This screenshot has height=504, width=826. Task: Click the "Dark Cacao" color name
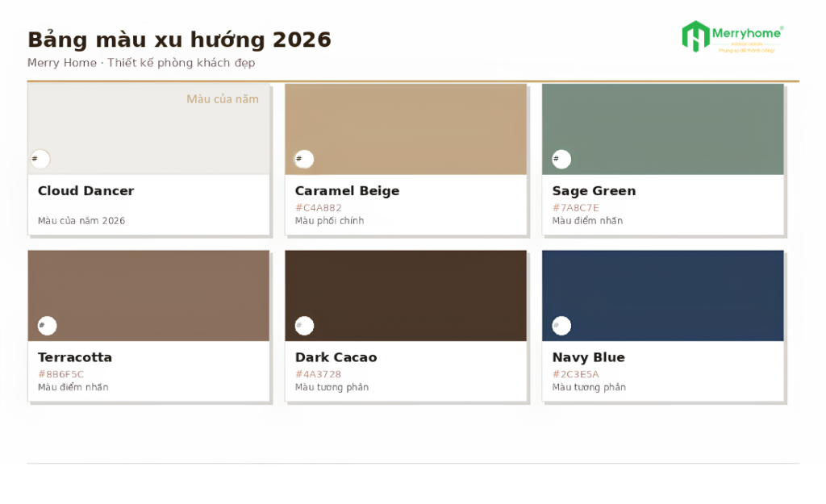point(336,357)
